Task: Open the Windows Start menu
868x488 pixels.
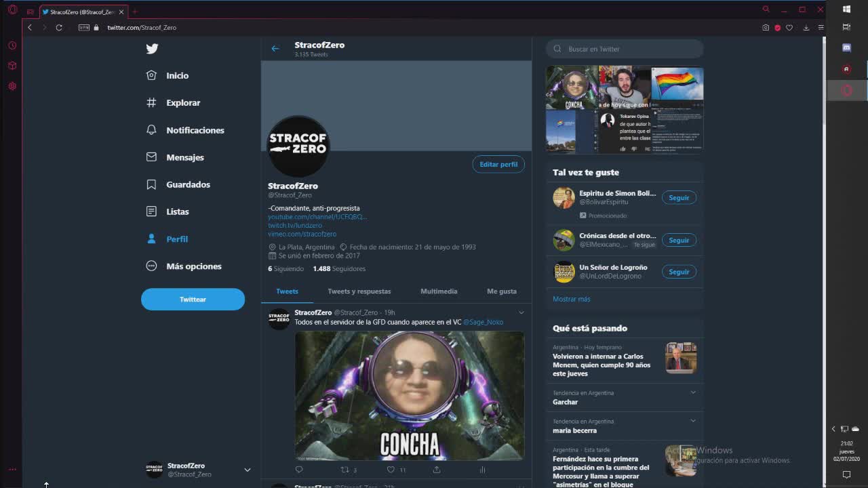Action: [x=846, y=9]
